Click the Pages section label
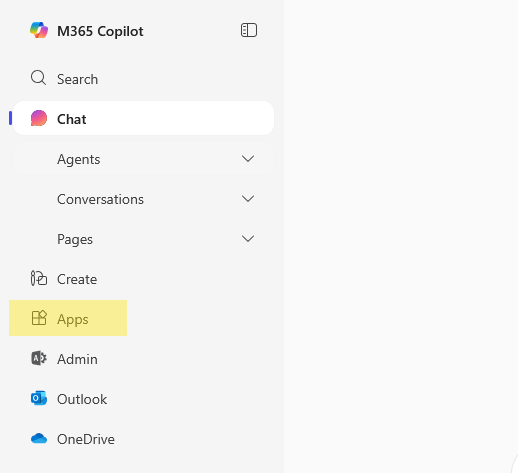 click(75, 240)
